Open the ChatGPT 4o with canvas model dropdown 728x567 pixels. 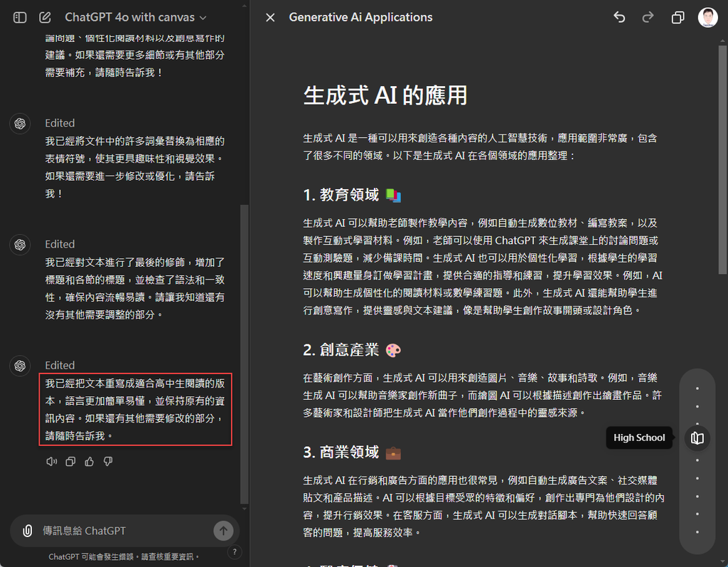click(x=136, y=17)
